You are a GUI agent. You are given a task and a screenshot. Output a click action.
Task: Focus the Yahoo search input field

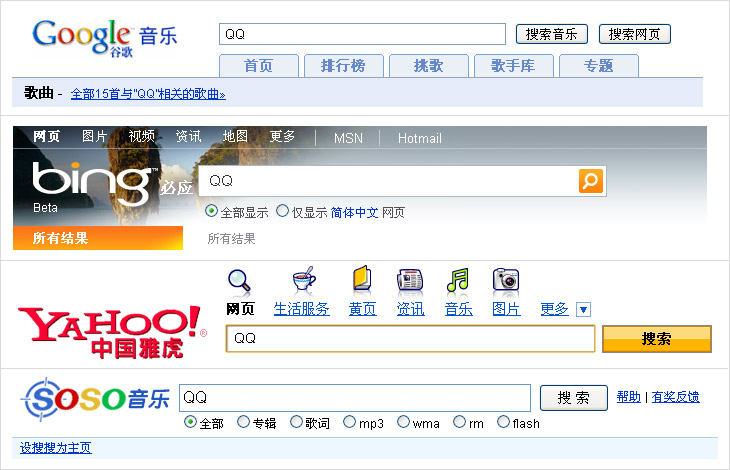(410, 339)
